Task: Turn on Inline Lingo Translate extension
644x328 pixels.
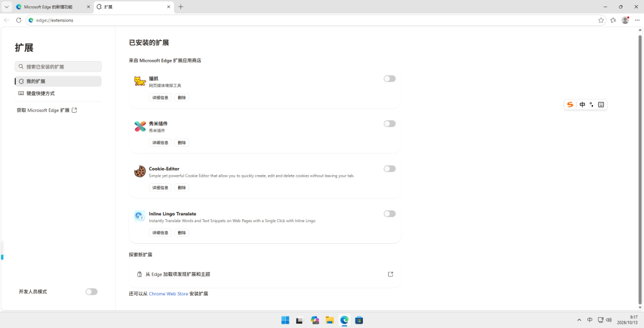Action: pos(389,213)
